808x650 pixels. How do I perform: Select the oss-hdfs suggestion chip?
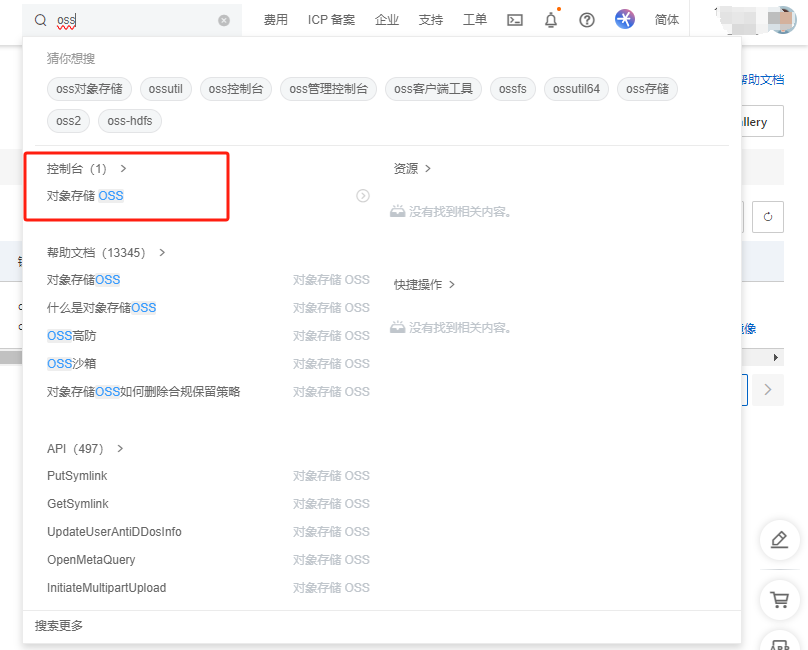130,121
